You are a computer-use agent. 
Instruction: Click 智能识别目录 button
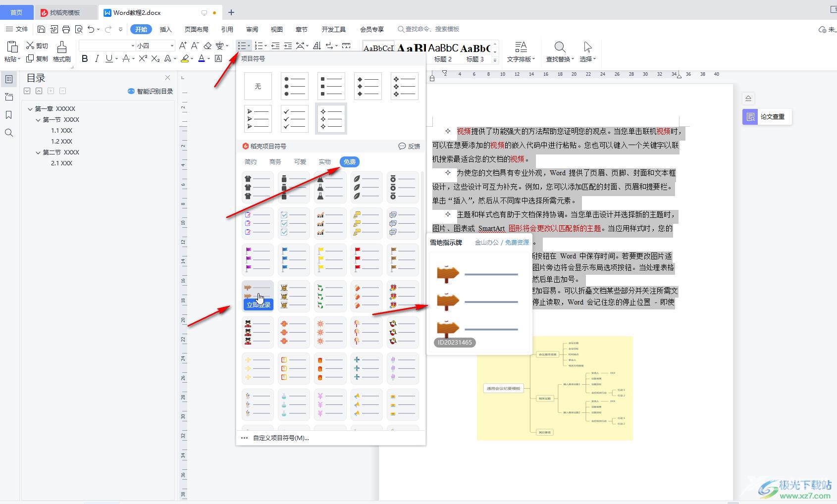click(151, 91)
